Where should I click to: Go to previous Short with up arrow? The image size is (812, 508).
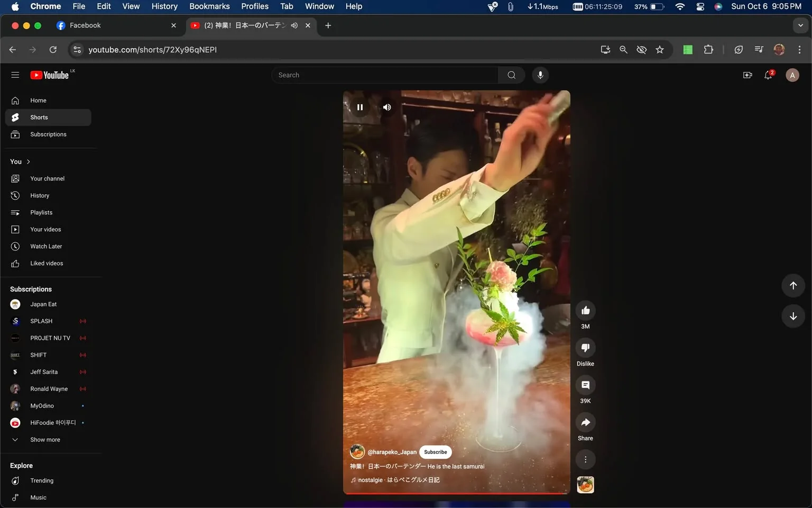click(793, 286)
